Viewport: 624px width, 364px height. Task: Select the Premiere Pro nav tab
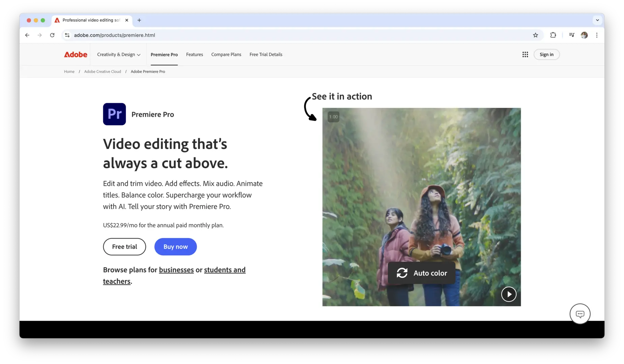164,55
